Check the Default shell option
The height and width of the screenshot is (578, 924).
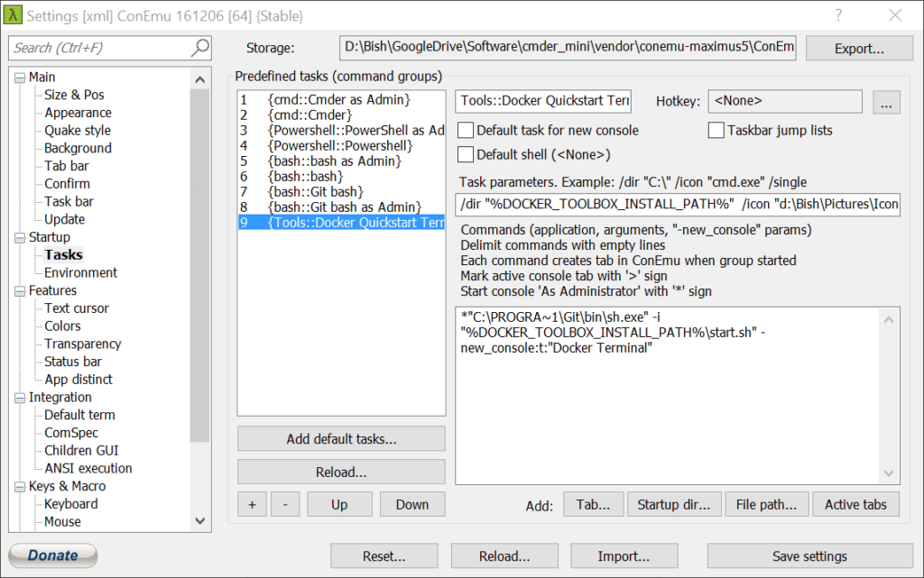pos(466,154)
